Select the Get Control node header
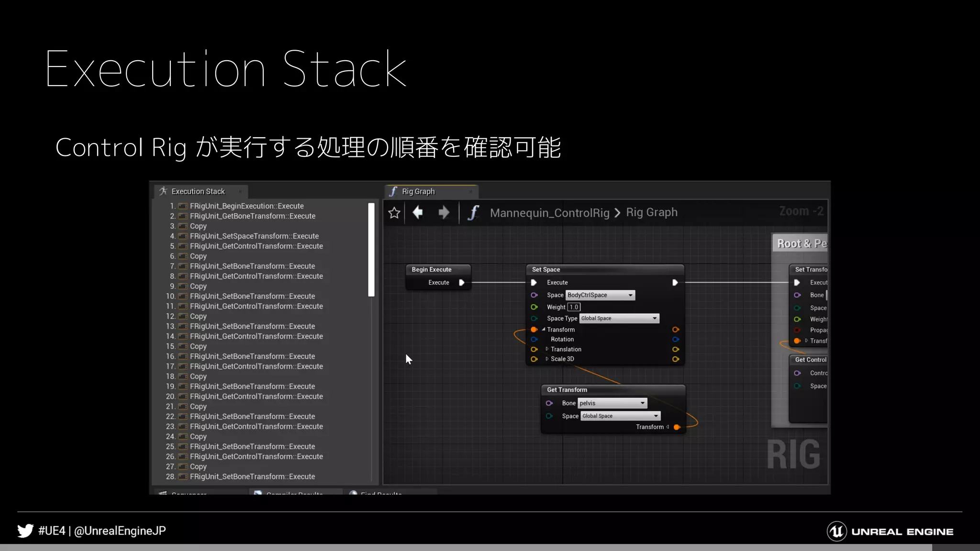This screenshot has width=980, height=551. pos(809,360)
